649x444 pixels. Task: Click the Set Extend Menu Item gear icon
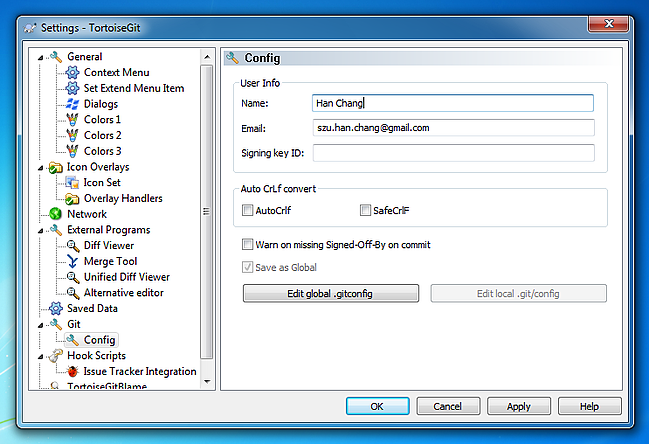click(72, 88)
